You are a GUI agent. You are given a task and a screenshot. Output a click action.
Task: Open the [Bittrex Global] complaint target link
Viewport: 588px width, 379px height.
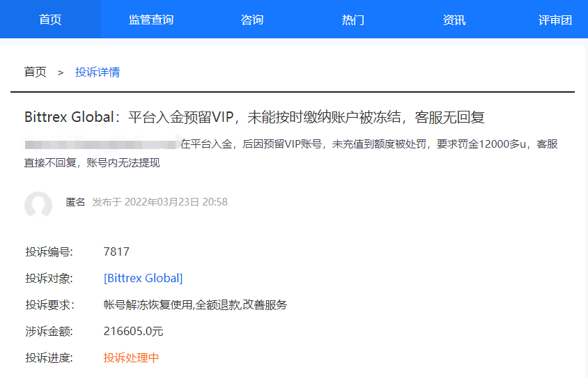[144, 278]
